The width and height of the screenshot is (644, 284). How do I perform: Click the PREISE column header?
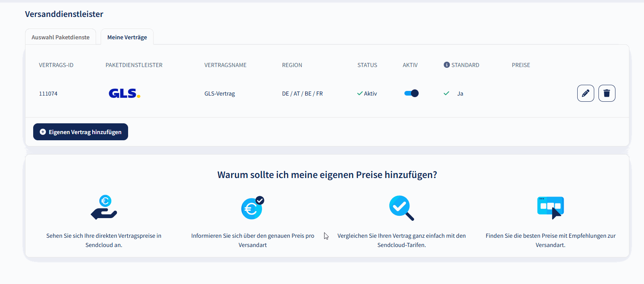tap(521, 65)
